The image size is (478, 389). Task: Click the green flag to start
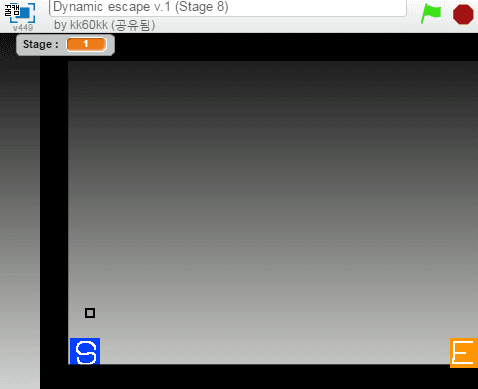pyautogui.click(x=431, y=14)
